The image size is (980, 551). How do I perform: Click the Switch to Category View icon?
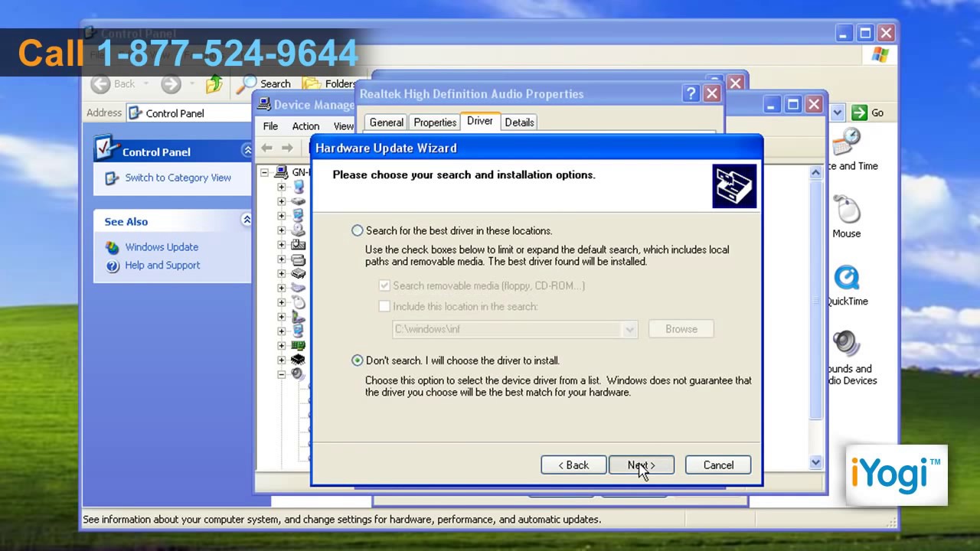coord(113,178)
